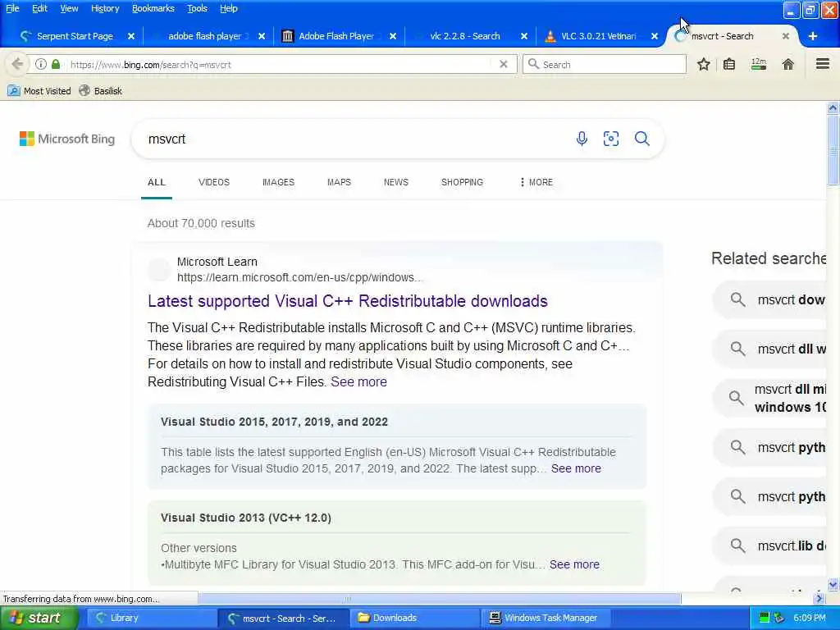840x630 pixels.
Task: Switch to vlc 2.2.8 - Search tab
Action: 464,36
